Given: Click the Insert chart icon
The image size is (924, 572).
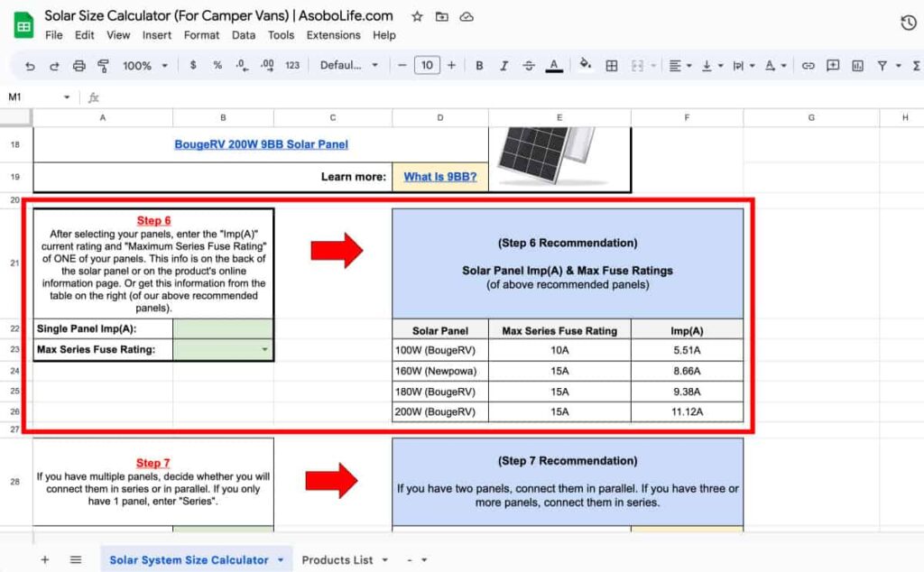Looking at the screenshot, I should [857, 65].
